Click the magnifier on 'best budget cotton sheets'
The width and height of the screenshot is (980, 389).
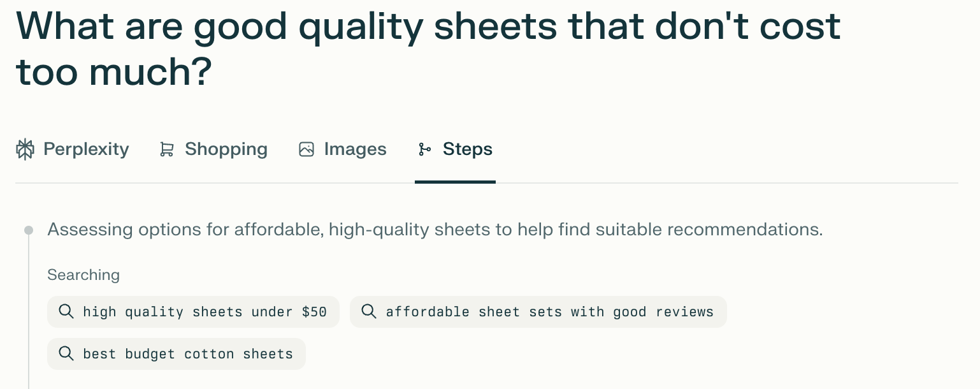click(66, 353)
